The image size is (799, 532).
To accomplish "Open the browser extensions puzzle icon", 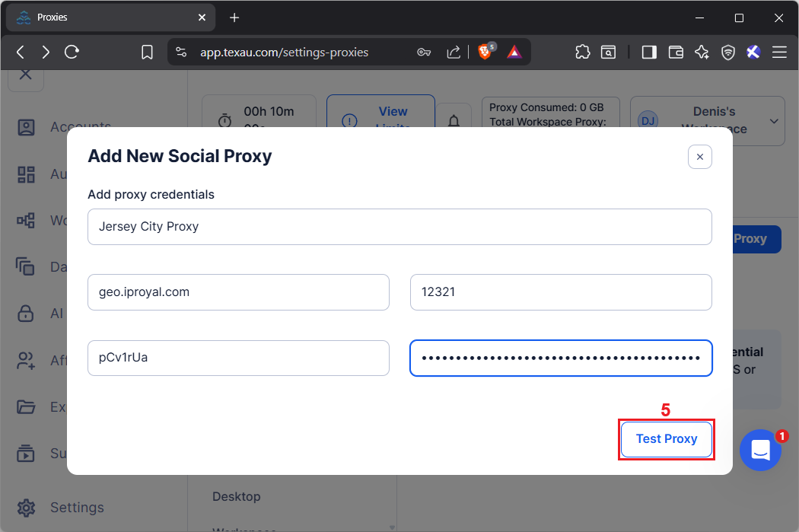I will (x=582, y=52).
